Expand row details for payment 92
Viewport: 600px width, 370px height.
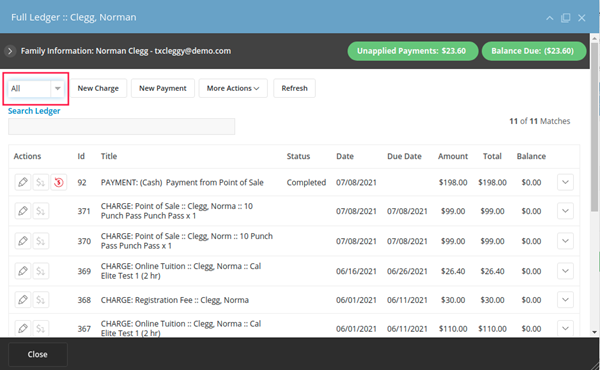click(565, 182)
